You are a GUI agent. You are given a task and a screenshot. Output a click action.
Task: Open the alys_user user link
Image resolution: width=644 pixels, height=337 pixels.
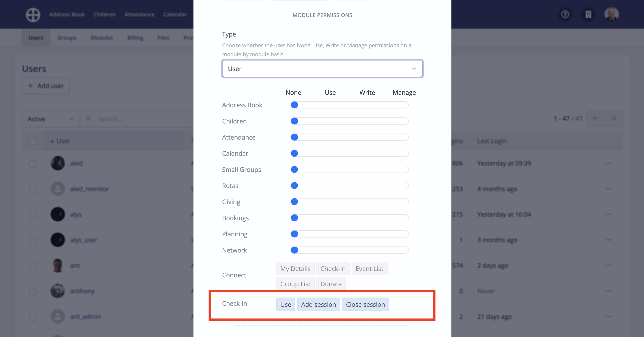[83, 240]
